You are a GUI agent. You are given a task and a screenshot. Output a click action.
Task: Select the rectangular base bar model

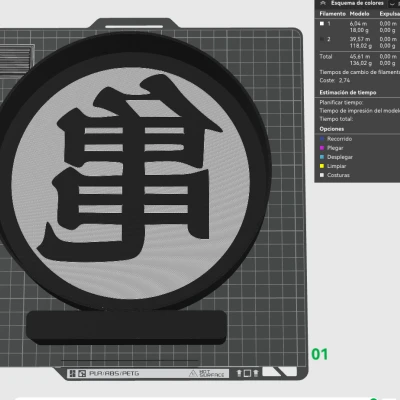click(127, 327)
